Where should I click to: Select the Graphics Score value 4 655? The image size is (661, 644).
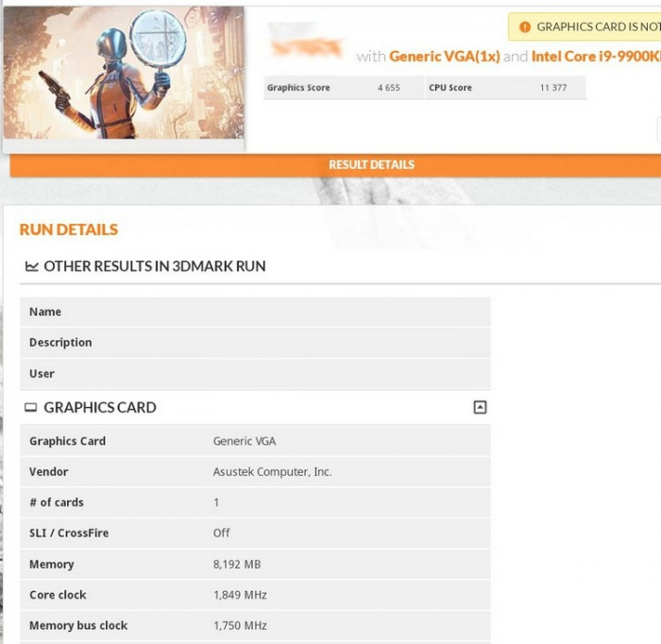388,88
